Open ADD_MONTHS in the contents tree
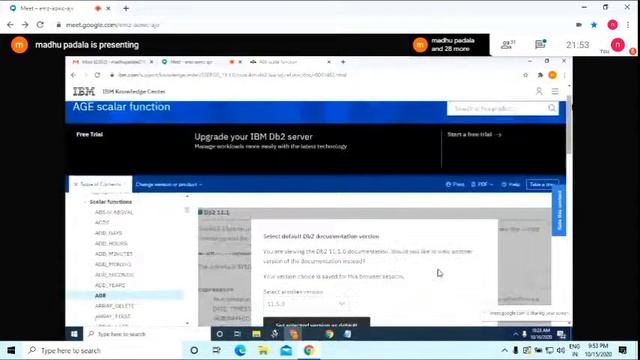The width and height of the screenshot is (640, 360). (x=113, y=264)
